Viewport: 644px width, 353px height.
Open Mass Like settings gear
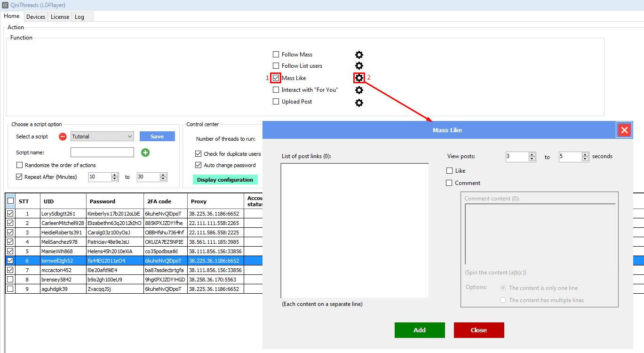tap(359, 78)
